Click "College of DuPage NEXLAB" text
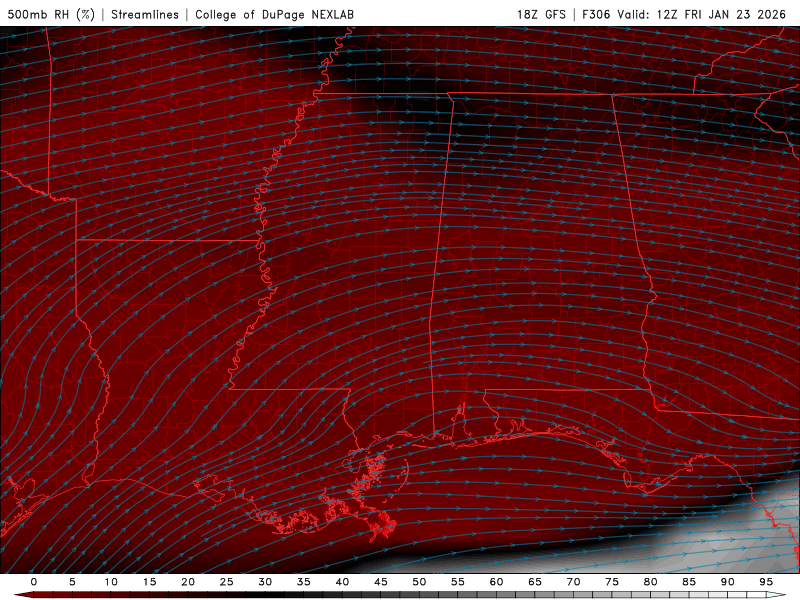 [274, 14]
